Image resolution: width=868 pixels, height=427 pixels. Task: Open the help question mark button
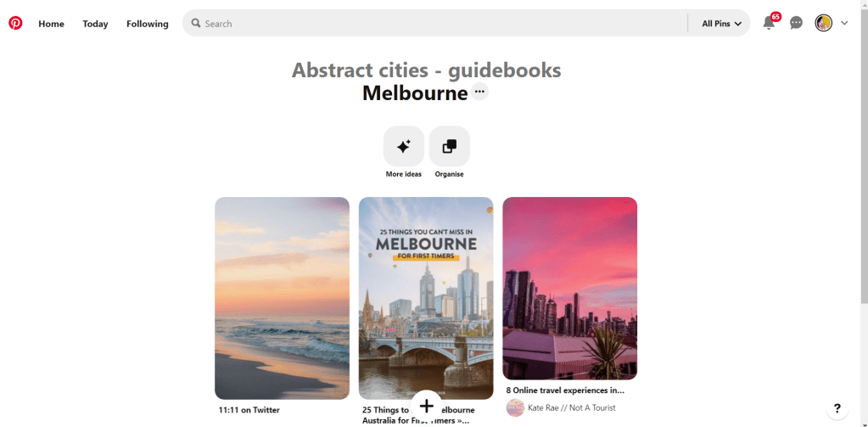click(x=837, y=408)
